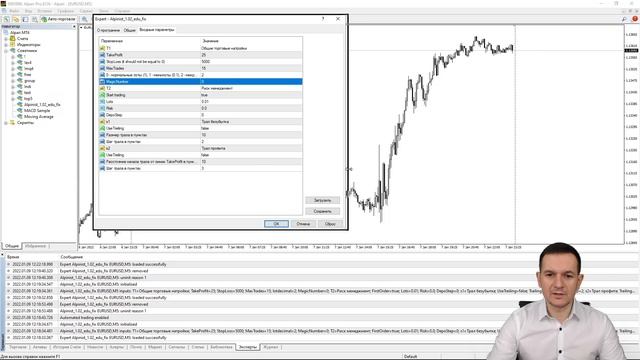Open the Графики menu

65,11
